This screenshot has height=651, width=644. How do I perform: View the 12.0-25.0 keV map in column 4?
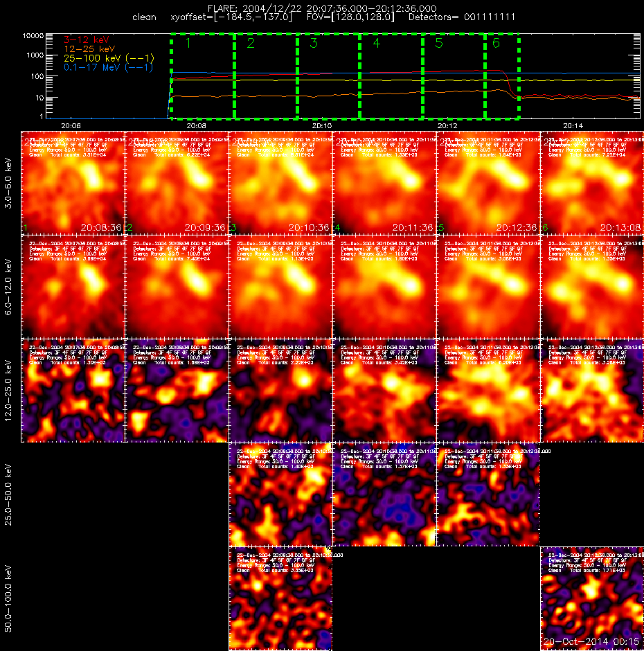(384, 391)
